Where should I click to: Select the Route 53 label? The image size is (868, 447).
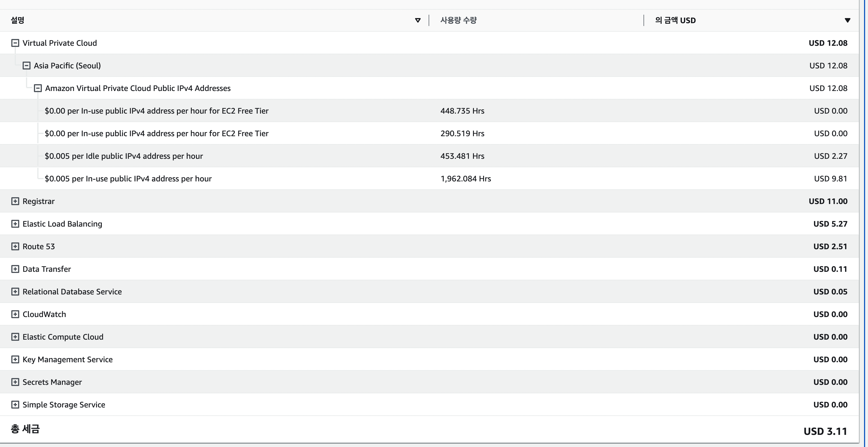[x=39, y=246]
